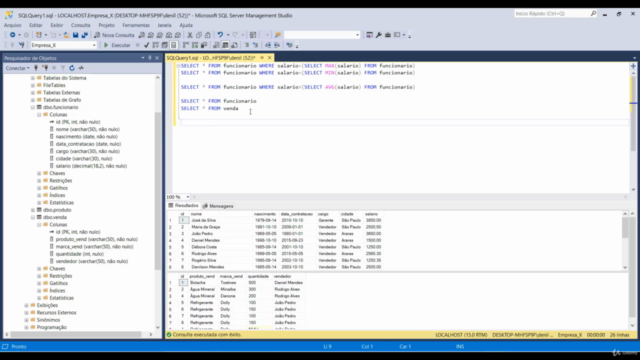Screen dimensions: 640x360
Task: Expand the Programação folder
Action: click(x=27, y=327)
